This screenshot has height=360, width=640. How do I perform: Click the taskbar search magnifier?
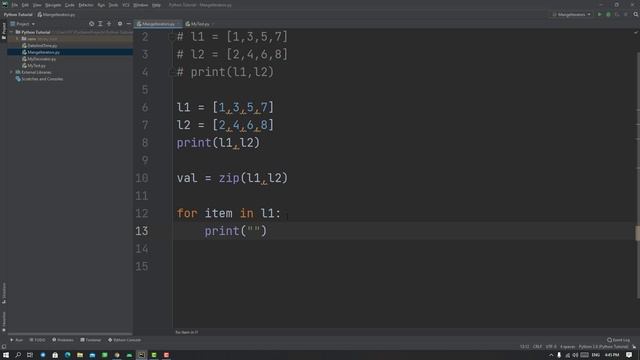tap(18, 355)
